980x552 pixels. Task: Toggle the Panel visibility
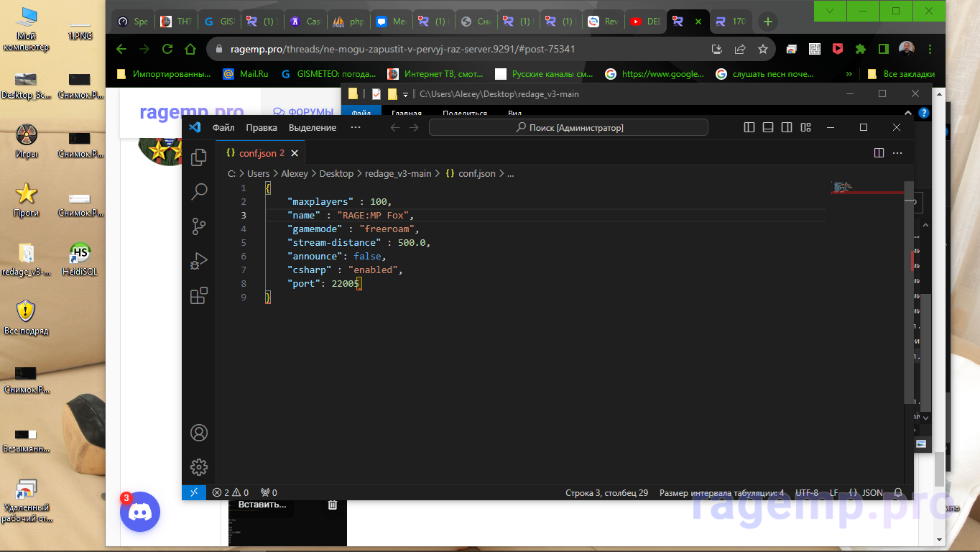click(x=768, y=127)
